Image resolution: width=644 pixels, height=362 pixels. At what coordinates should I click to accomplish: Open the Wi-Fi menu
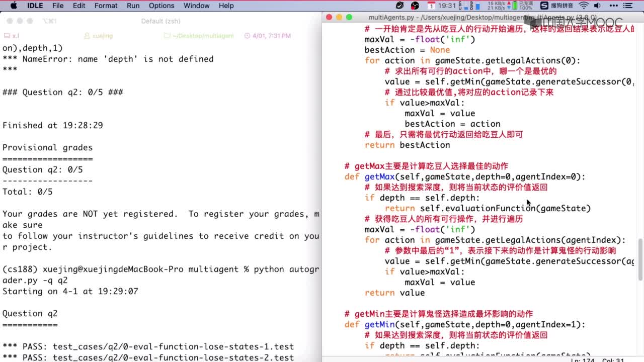[584, 6]
